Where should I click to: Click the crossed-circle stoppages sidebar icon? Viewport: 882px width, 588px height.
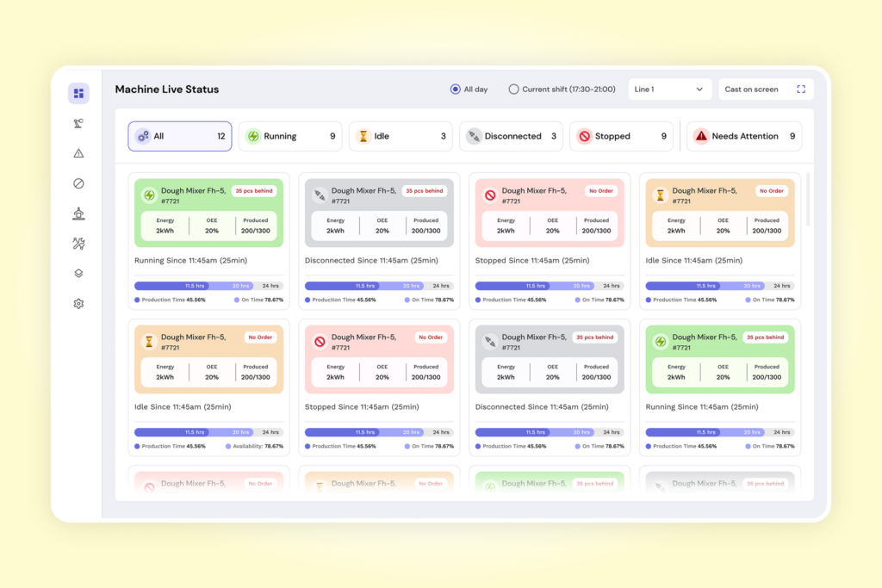pyautogui.click(x=78, y=183)
